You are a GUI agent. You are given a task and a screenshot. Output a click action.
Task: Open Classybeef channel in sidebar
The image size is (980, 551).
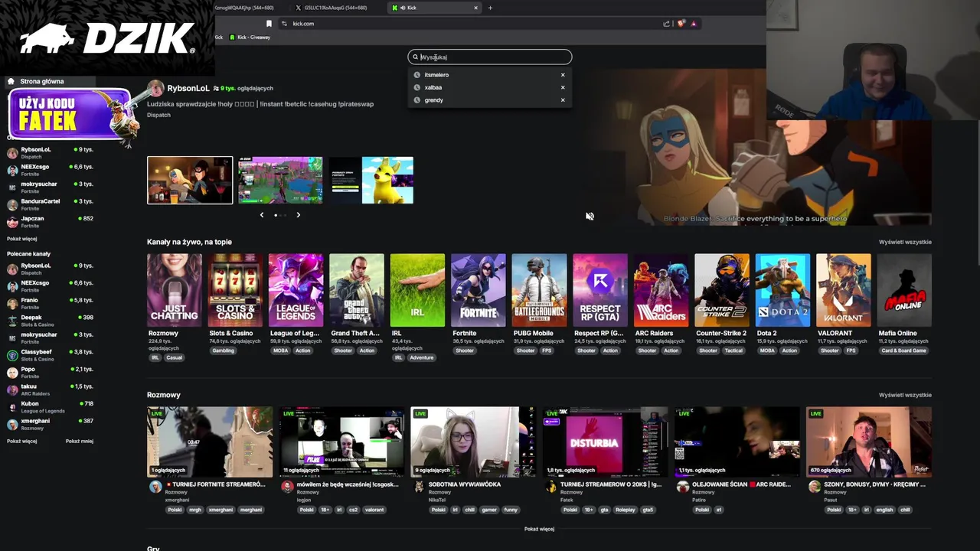(x=51, y=355)
